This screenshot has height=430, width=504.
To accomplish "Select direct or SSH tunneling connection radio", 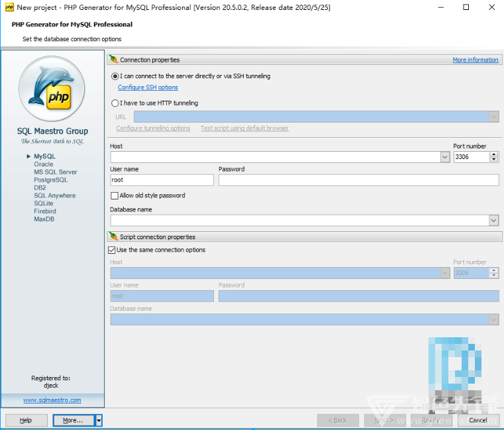I will pos(115,76).
